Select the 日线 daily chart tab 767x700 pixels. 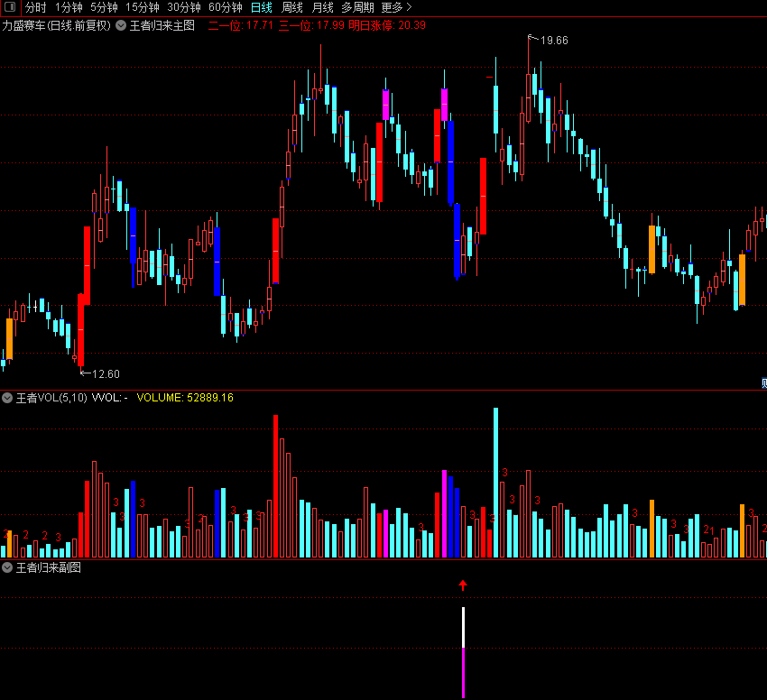[x=261, y=7]
